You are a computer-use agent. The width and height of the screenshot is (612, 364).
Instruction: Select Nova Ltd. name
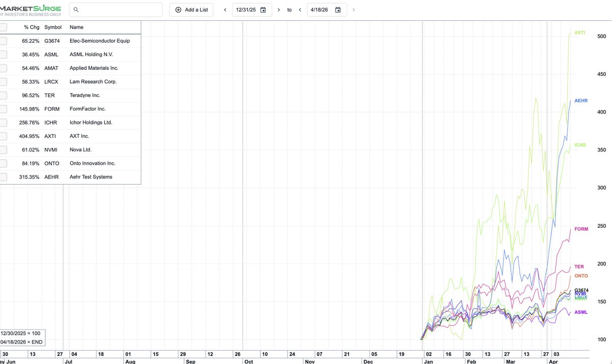click(x=81, y=150)
